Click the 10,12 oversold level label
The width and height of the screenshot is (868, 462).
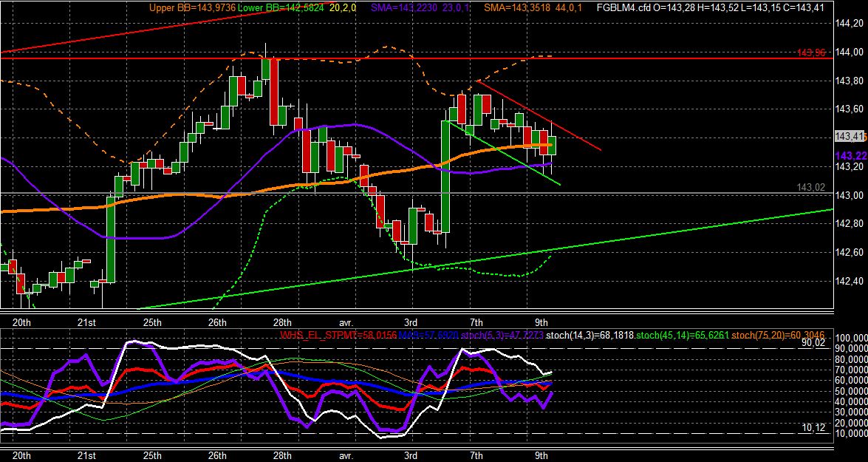(x=814, y=427)
